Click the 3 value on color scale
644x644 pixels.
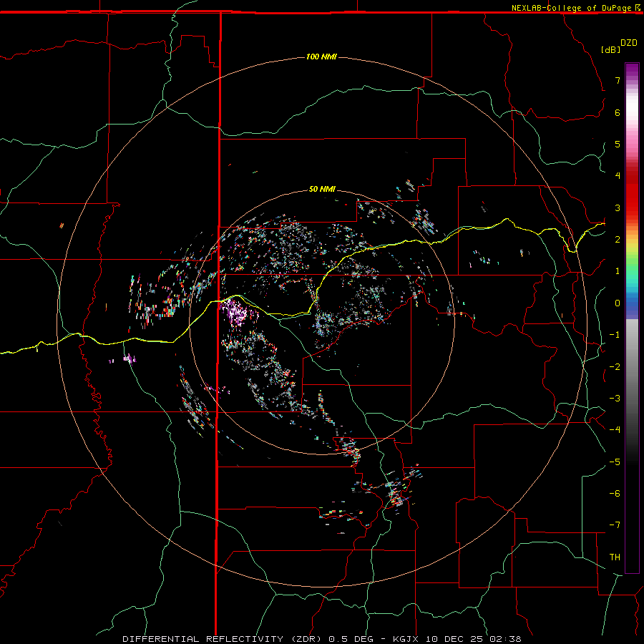point(618,208)
